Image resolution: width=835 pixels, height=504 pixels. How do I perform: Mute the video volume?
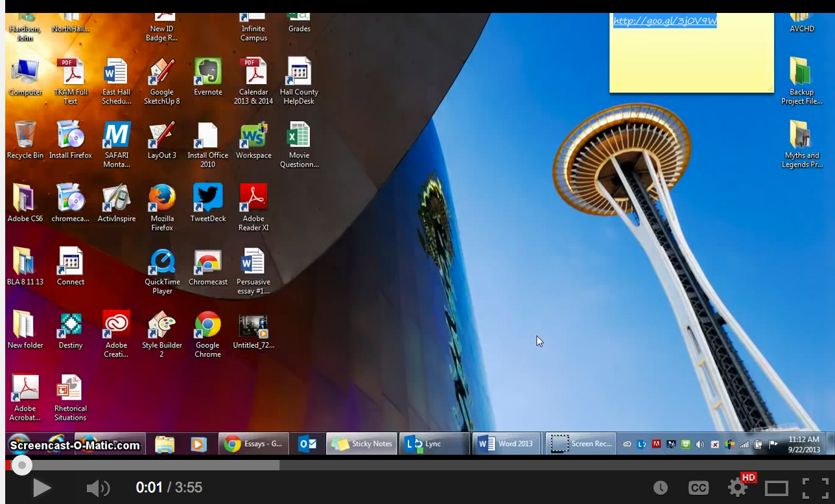(x=97, y=488)
